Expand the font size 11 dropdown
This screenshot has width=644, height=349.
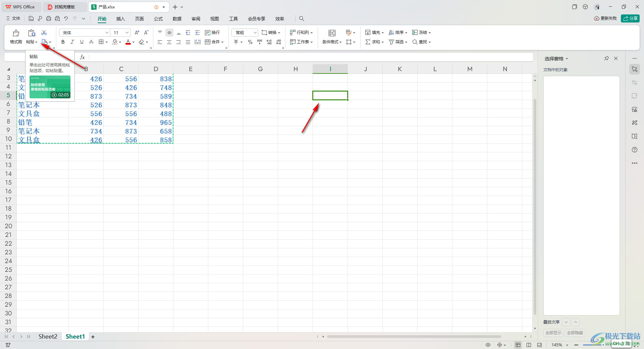[127, 33]
